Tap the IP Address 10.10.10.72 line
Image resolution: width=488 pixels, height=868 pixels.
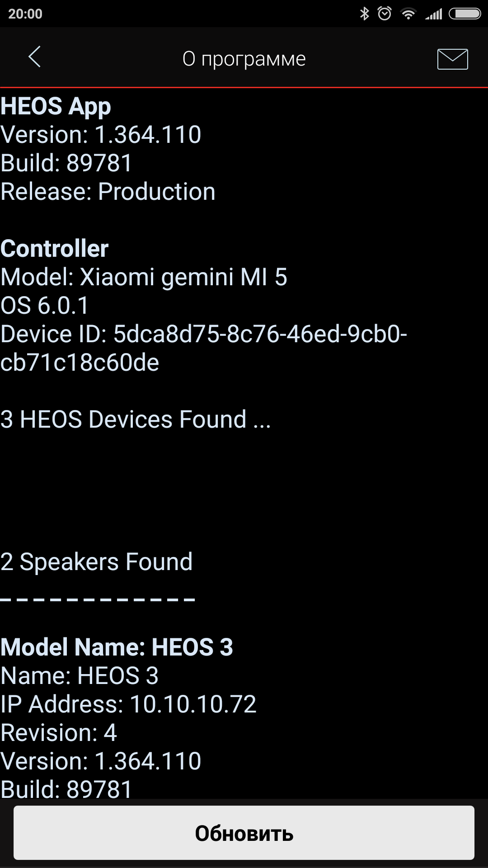click(x=129, y=704)
